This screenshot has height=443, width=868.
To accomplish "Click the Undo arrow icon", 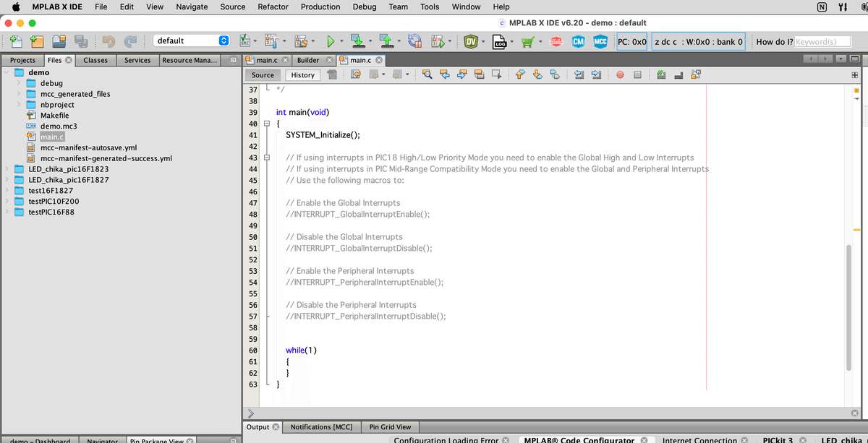I will 110,41.
